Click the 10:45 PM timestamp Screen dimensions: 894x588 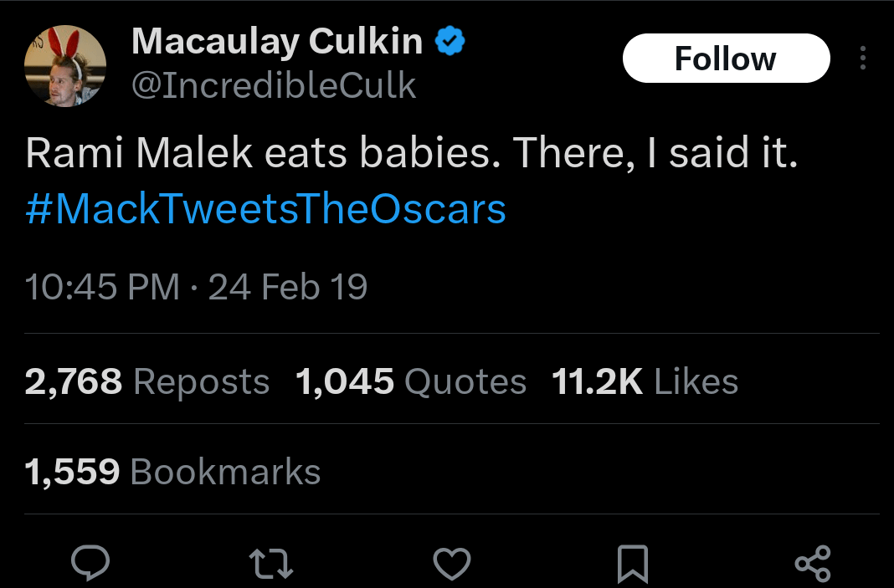[102, 287]
